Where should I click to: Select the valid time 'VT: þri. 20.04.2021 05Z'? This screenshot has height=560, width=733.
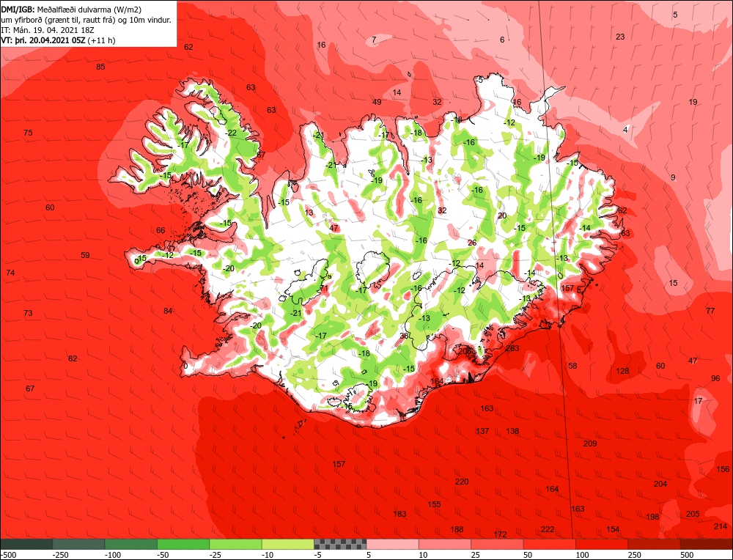tap(43, 40)
